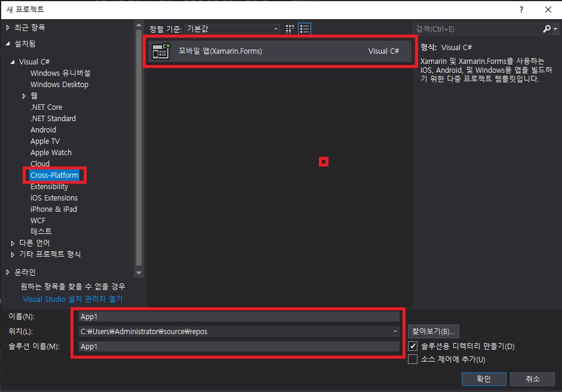Image resolution: width=562 pixels, height=392 pixels.
Task: Open the sort order 기본값 dropdown
Action: [232, 29]
